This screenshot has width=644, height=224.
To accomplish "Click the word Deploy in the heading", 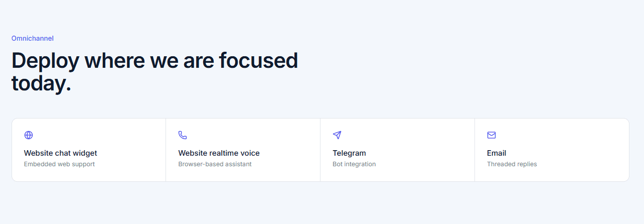I will click(x=46, y=61).
